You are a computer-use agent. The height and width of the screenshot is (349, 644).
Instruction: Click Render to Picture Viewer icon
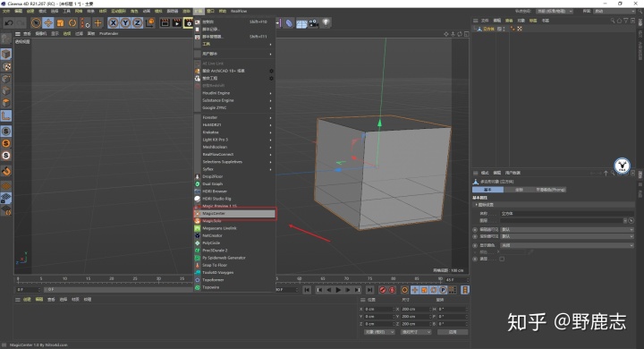click(176, 23)
